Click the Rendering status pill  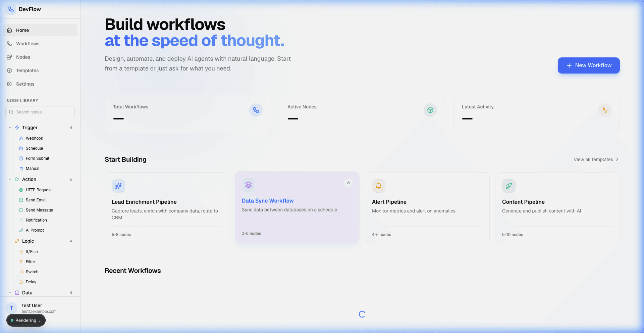coord(26,320)
